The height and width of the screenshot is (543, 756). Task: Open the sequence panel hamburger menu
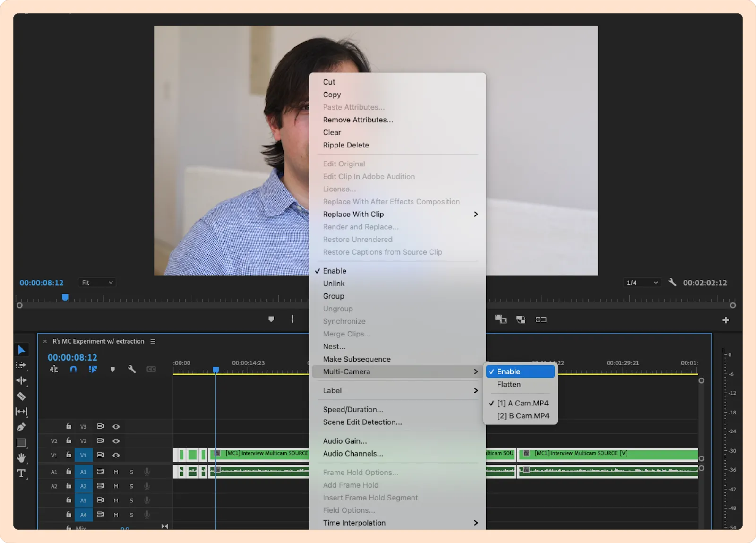[153, 341]
